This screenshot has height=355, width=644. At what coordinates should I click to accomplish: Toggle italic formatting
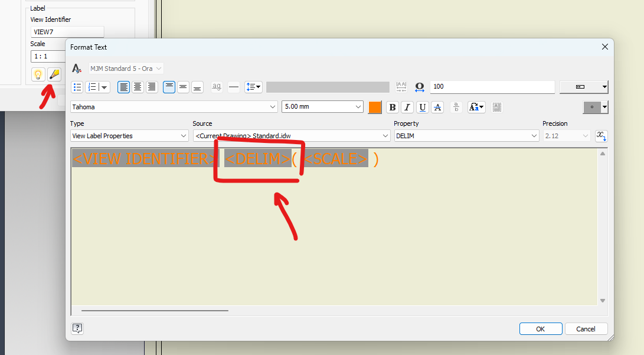coord(407,107)
